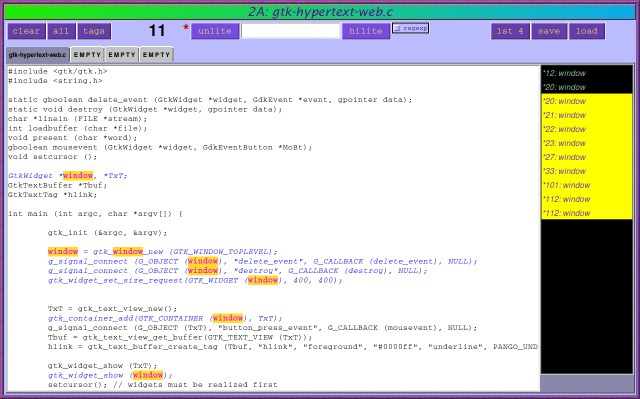Switch to the first EMPTY tab
This screenshot has width=640, height=399.
click(87, 55)
